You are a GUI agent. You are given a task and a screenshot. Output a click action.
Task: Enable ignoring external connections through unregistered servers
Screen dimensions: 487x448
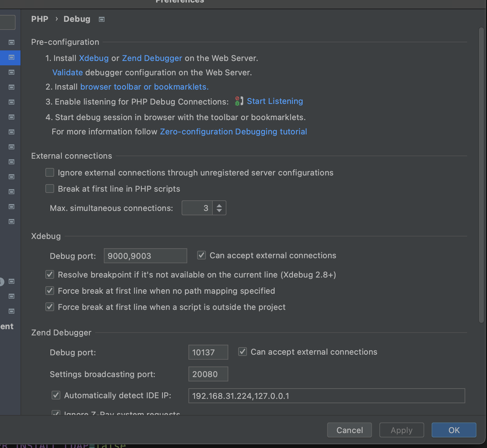click(50, 172)
